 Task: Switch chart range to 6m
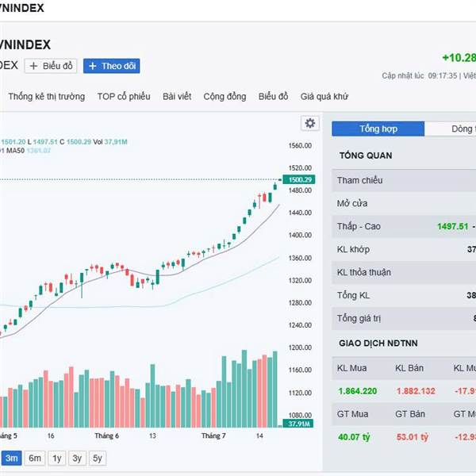[35, 458]
